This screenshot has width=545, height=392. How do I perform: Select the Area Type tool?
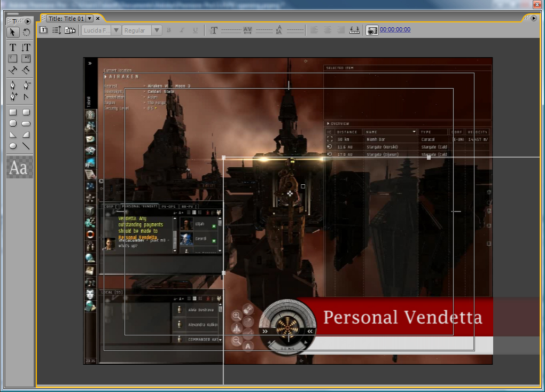[x=12, y=58]
